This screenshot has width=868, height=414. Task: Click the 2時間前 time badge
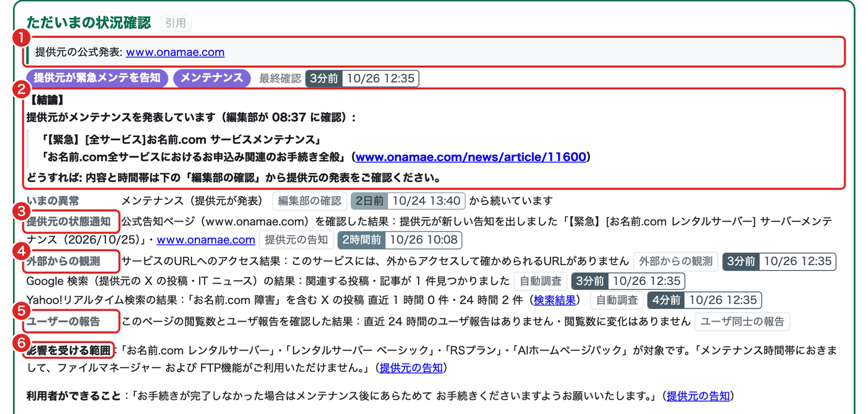click(361, 240)
